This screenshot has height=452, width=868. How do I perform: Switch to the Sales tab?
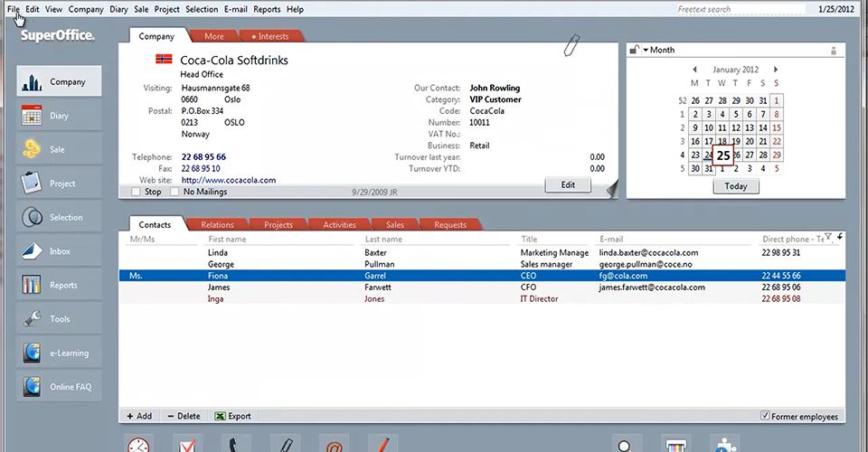[x=395, y=224]
